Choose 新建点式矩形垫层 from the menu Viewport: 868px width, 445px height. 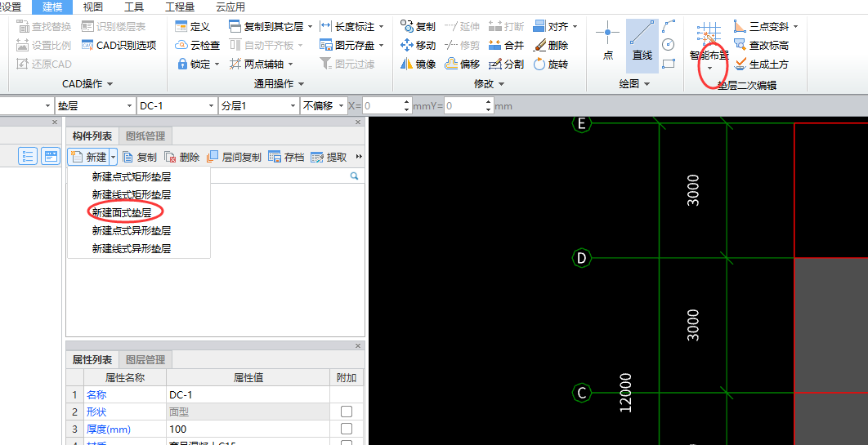tap(132, 177)
